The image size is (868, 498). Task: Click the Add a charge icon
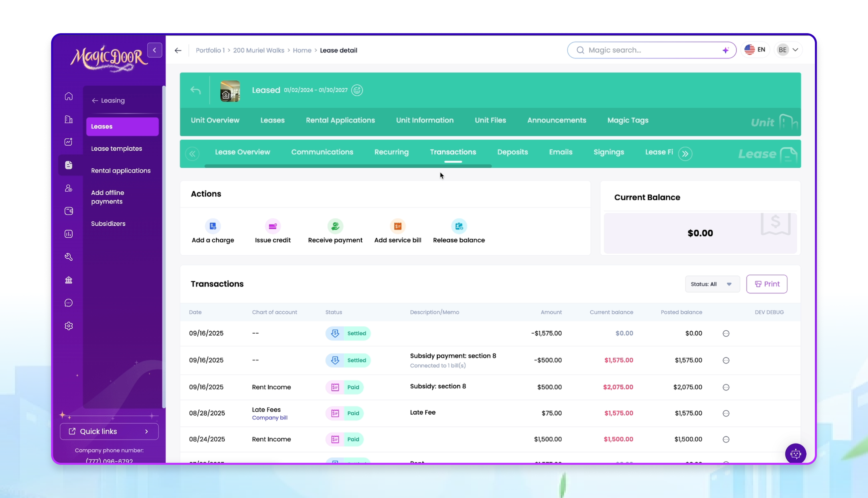click(213, 226)
